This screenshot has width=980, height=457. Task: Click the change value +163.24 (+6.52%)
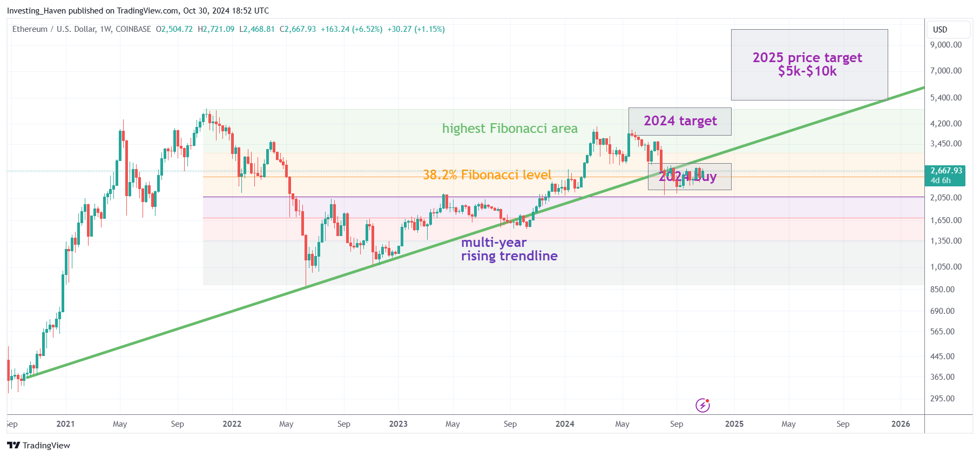[352, 29]
